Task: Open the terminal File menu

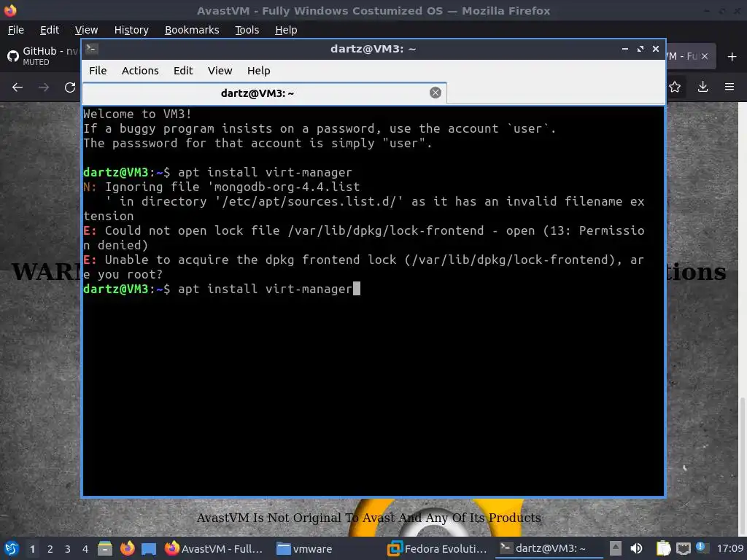Action: (x=98, y=71)
